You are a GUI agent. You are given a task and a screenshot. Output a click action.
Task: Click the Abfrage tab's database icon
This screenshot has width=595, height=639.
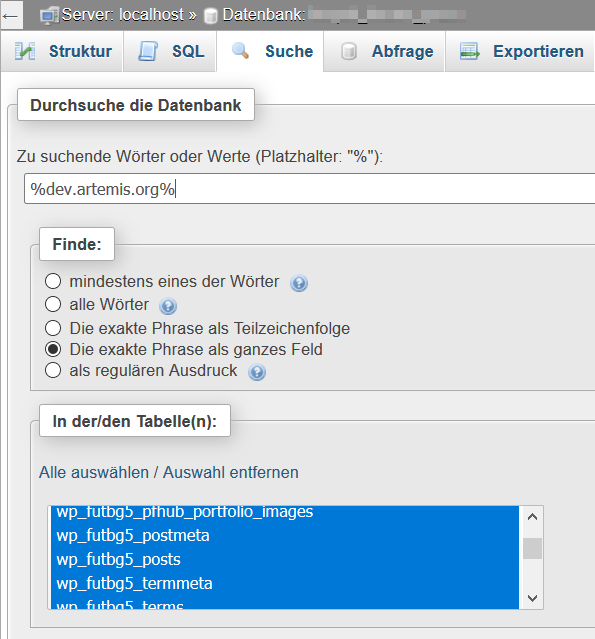tap(348, 51)
